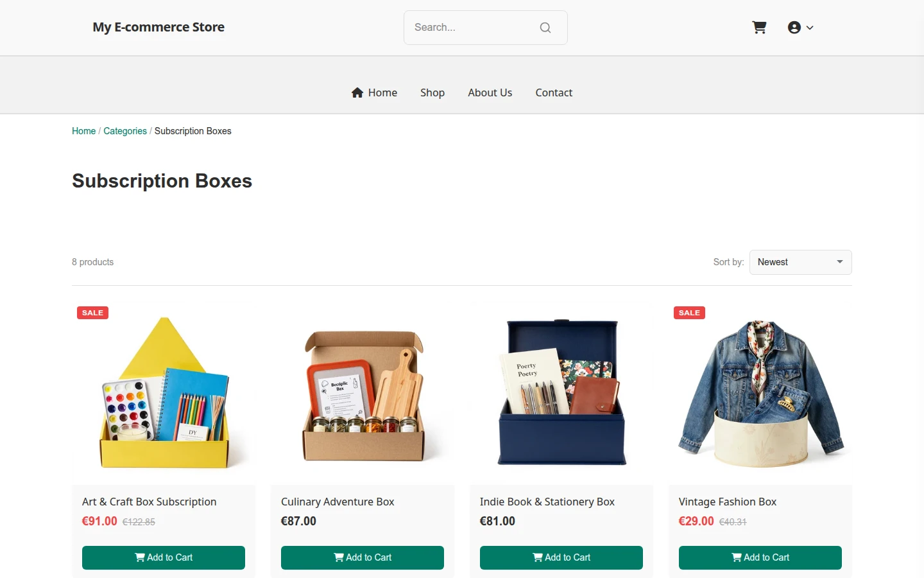Add Art & Craft Box Subscription to cart

coord(164,557)
